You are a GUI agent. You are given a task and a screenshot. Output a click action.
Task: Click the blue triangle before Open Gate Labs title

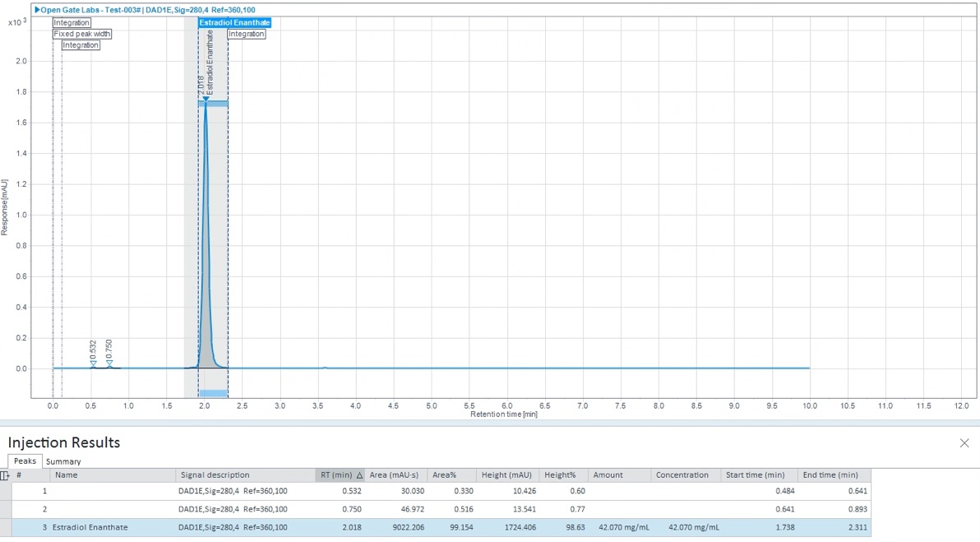click(37, 9)
